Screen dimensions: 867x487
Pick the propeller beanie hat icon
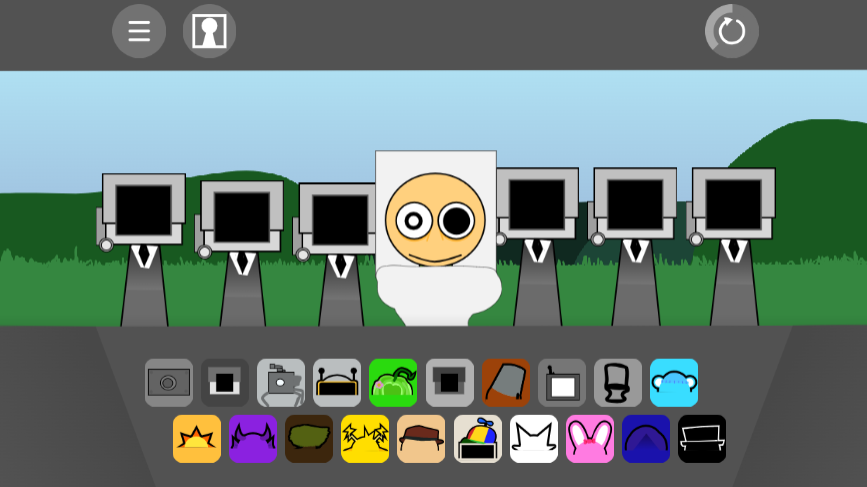pyautogui.click(x=477, y=439)
